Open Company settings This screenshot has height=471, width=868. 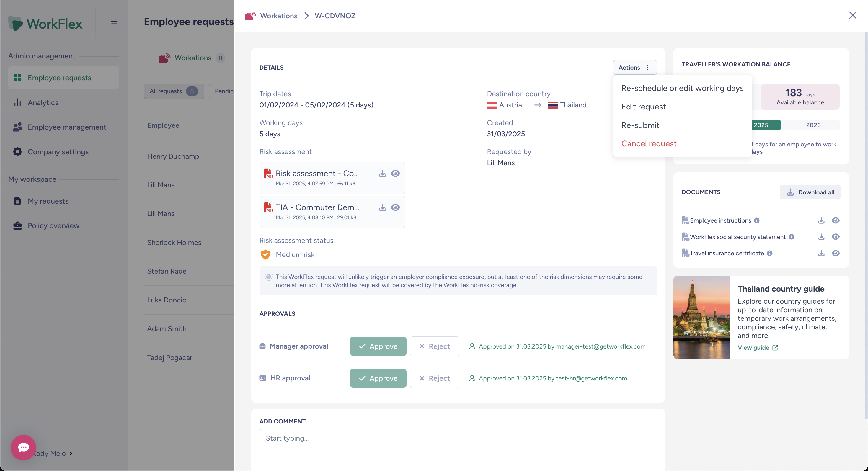pyautogui.click(x=63, y=152)
